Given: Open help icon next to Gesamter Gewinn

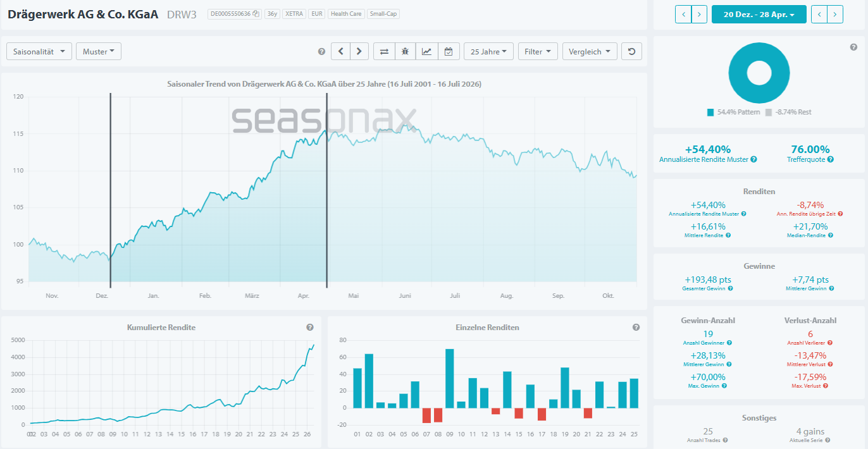Looking at the screenshot, I should [731, 288].
